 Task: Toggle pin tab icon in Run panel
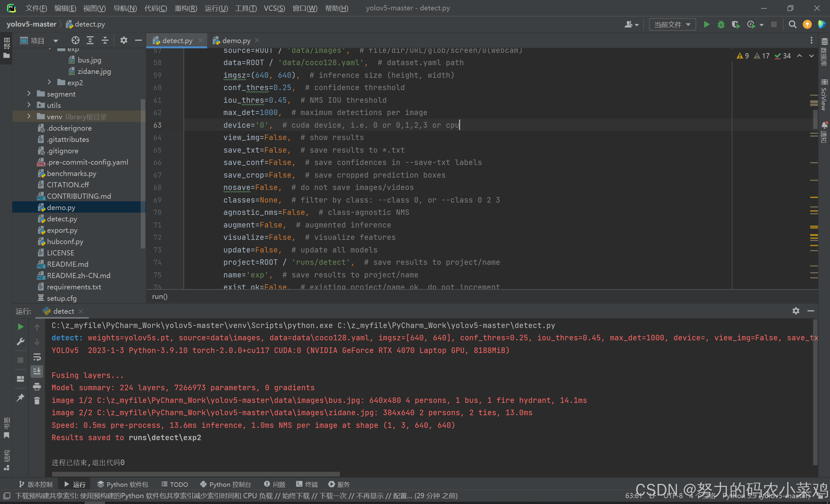(20, 397)
